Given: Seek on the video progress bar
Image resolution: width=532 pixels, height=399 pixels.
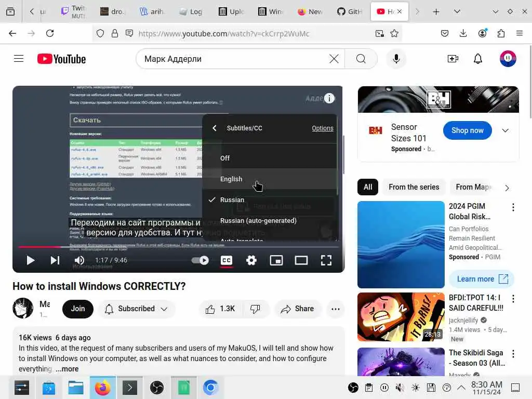Looking at the screenshot, I should point(178,247).
